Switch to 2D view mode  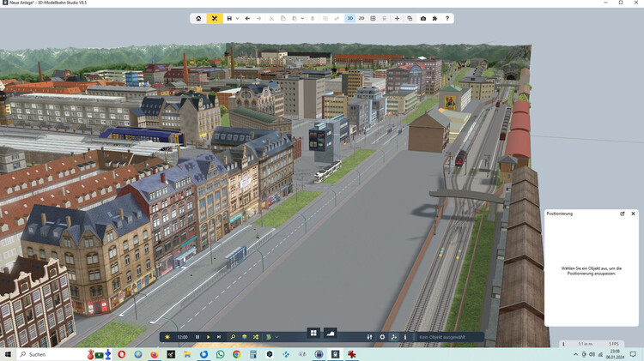(361, 18)
